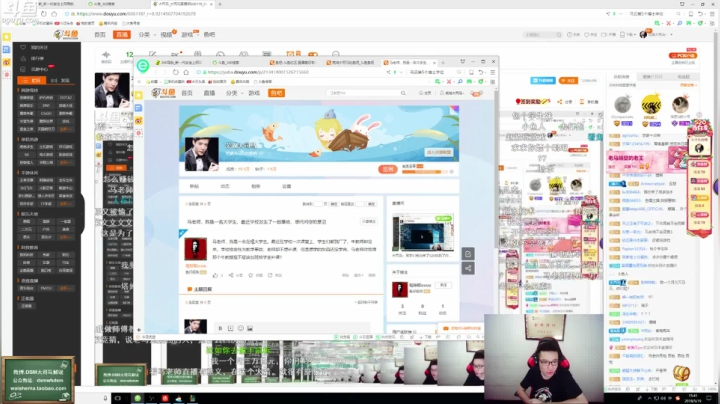This screenshot has width=720, height=404.
Task: Click the microphone icon on the Windows taskbar
Action: coord(105,398)
